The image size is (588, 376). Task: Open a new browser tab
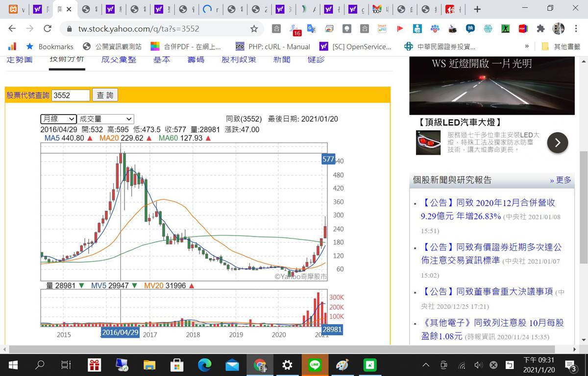[x=477, y=9]
